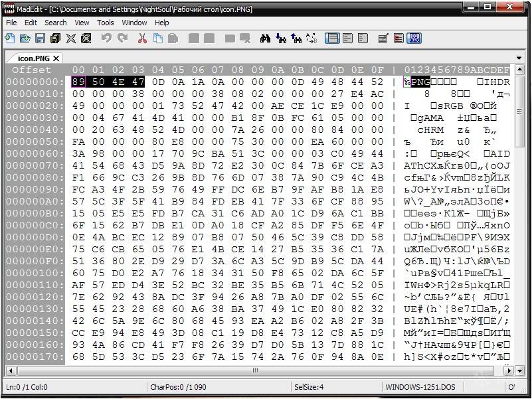532x399 pixels.
Task: Click the Save All icon
Action: pos(55,39)
